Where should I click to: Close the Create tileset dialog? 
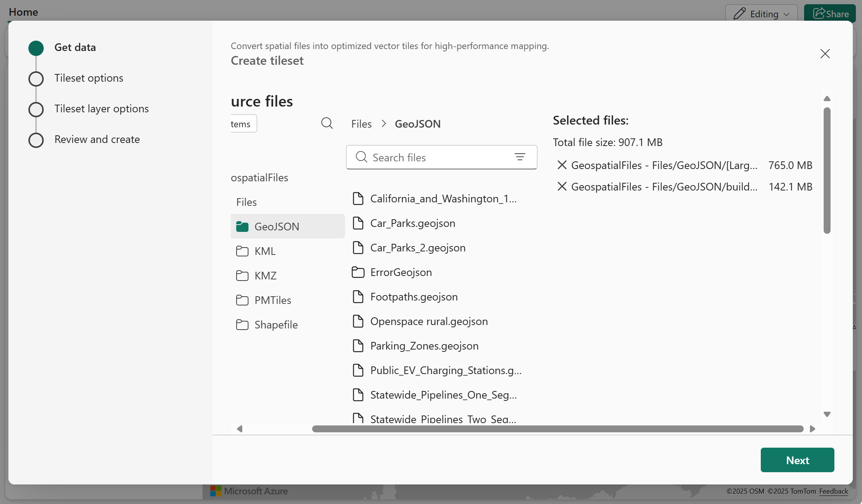[825, 54]
